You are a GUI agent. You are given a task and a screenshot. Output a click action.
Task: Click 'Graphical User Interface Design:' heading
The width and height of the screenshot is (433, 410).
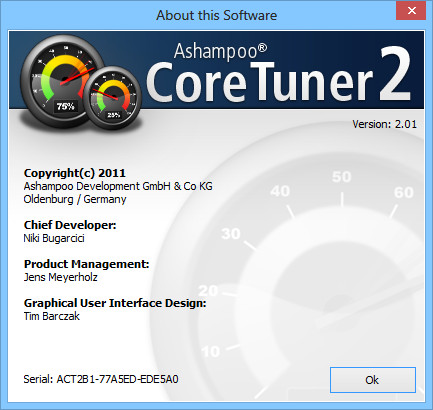(x=115, y=303)
